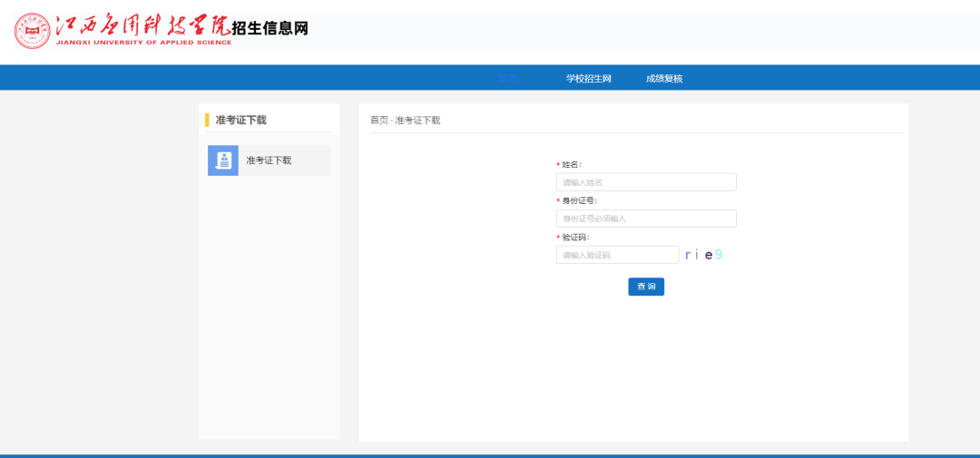Open 成绩复核 navigation item
Viewport: 980px width, 458px height.
tap(664, 78)
